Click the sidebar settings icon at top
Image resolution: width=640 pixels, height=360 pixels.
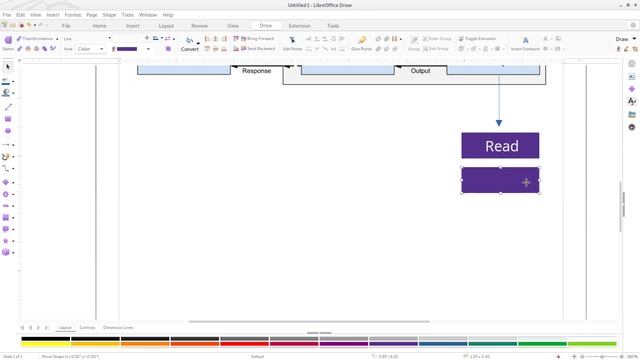(632, 64)
